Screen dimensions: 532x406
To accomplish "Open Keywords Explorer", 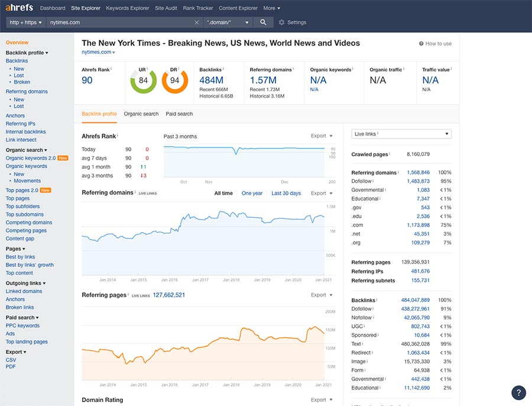I will pyautogui.click(x=128, y=8).
